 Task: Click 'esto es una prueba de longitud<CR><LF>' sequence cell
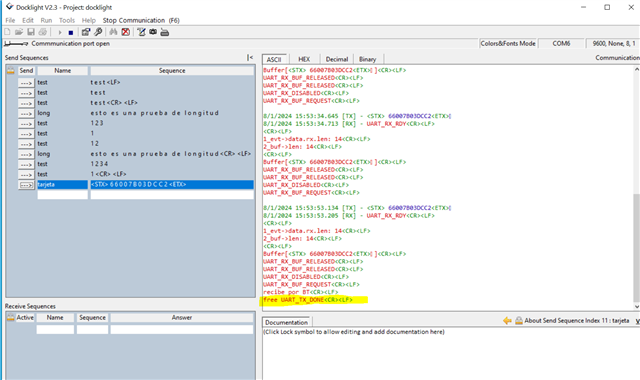tap(172, 154)
